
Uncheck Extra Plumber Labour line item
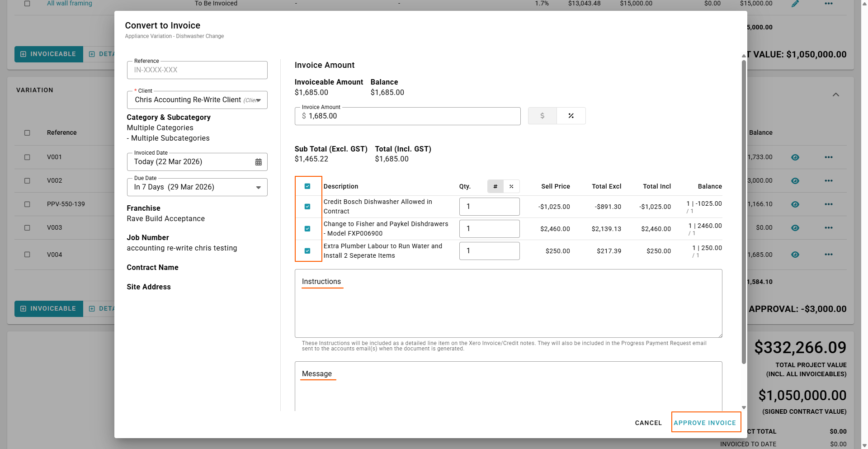(307, 251)
